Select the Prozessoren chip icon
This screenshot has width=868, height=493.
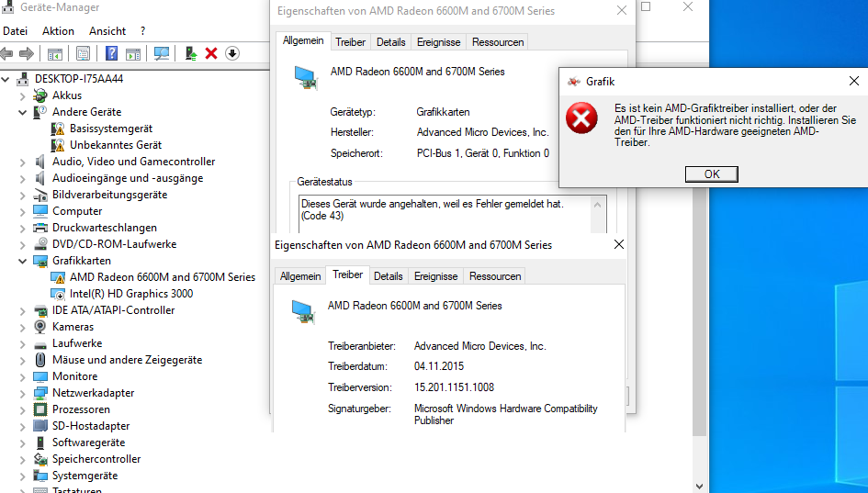click(x=40, y=409)
